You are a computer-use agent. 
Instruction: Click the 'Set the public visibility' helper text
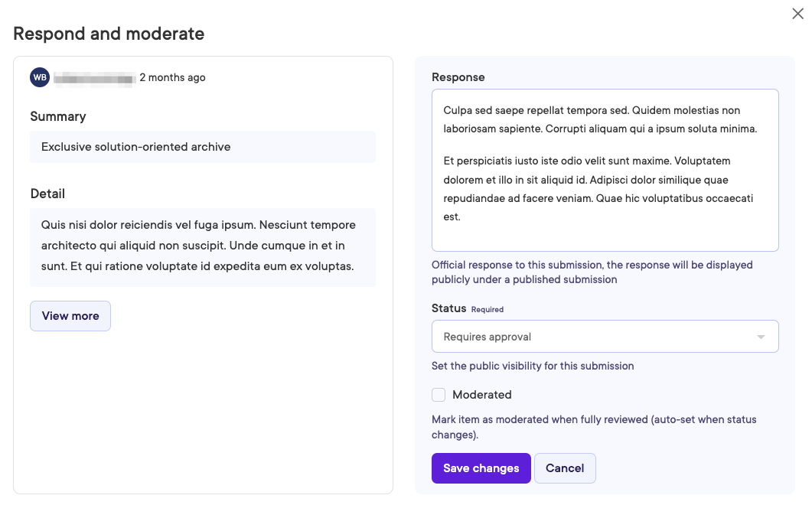[x=533, y=366]
